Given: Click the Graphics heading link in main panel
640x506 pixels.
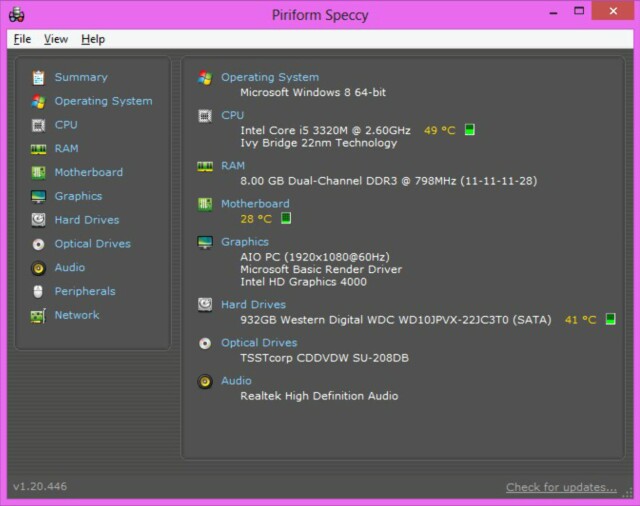Looking at the screenshot, I should click(x=245, y=242).
